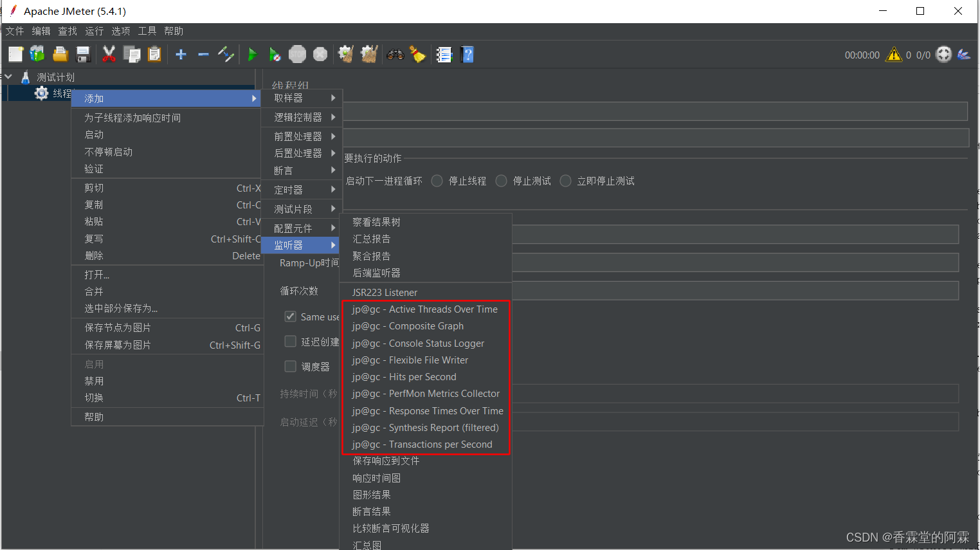The width and height of the screenshot is (980, 550).
Task: Click the Open file folder icon
Action: [60, 55]
